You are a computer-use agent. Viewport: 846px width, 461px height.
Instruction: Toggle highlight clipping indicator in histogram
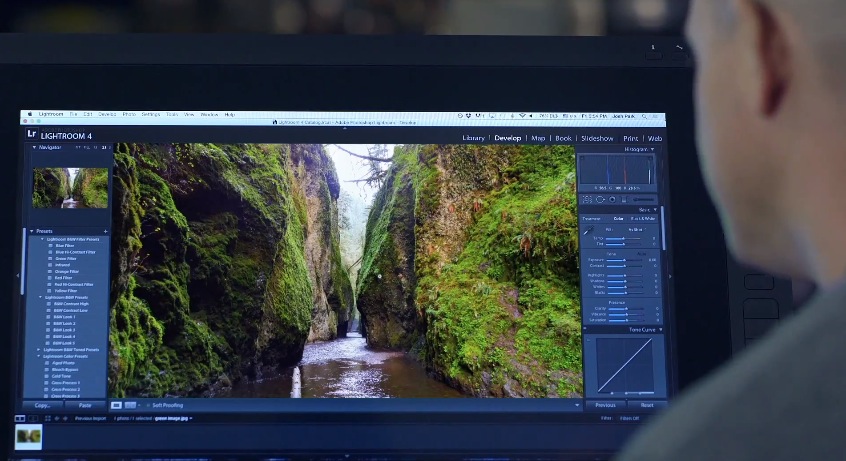[651, 158]
